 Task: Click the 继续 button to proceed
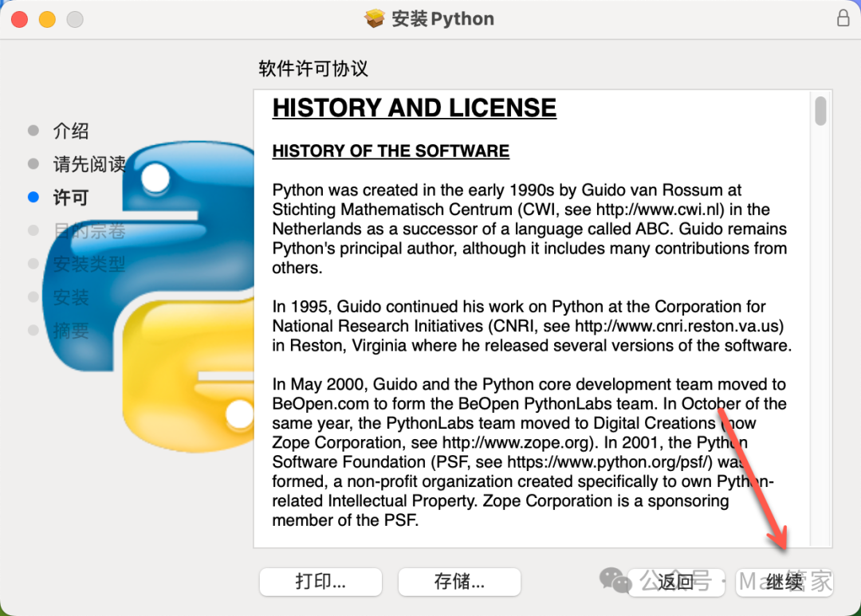[x=784, y=582]
